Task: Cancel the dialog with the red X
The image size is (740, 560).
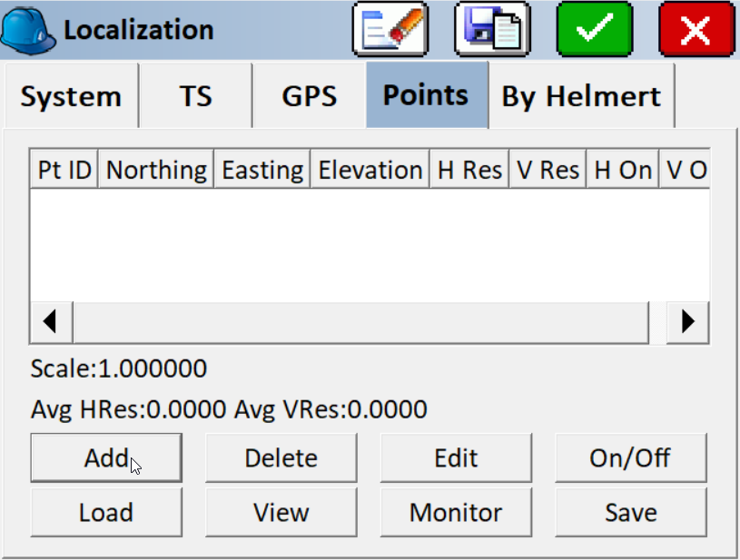Action: [x=696, y=27]
